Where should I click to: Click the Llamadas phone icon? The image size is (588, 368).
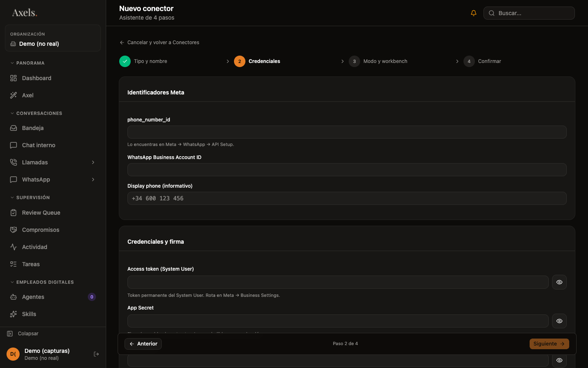(x=13, y=162)
